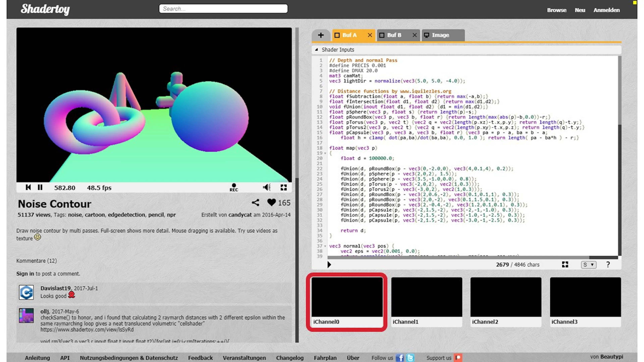This screenshot has width=644, height=362.
Task: Open the candycat author profile
Action: point(240,215)
